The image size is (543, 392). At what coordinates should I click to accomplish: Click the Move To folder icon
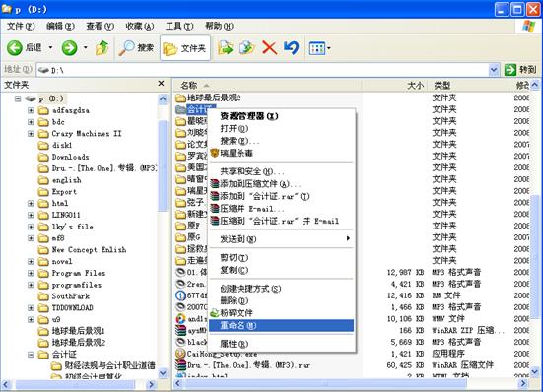pyautogui.click(x=226, y=48)
